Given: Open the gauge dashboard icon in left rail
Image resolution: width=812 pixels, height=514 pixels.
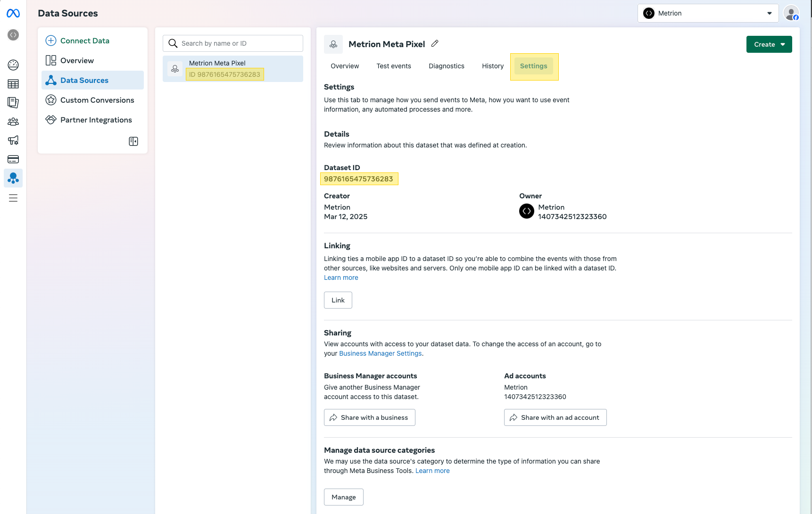Looking at the screenshot, I should click(x=13, y=65).
